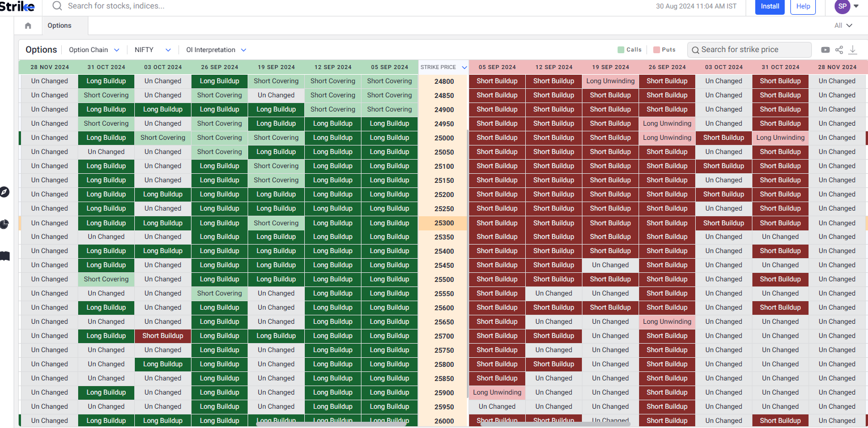Open the NIFTY symbol dropdown
This screenshot has height=428, width=868.
click(152, 50)
